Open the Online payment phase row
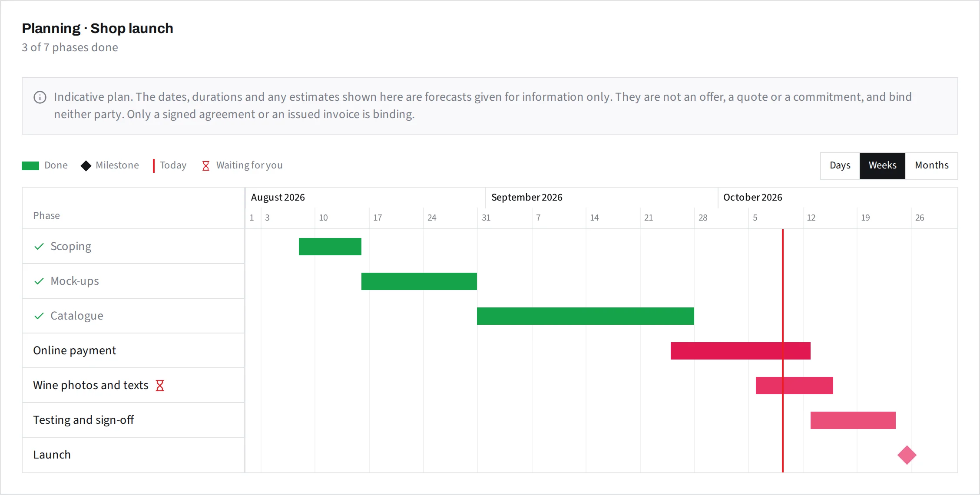Screen dimensions: 980x495 point(133,351)
